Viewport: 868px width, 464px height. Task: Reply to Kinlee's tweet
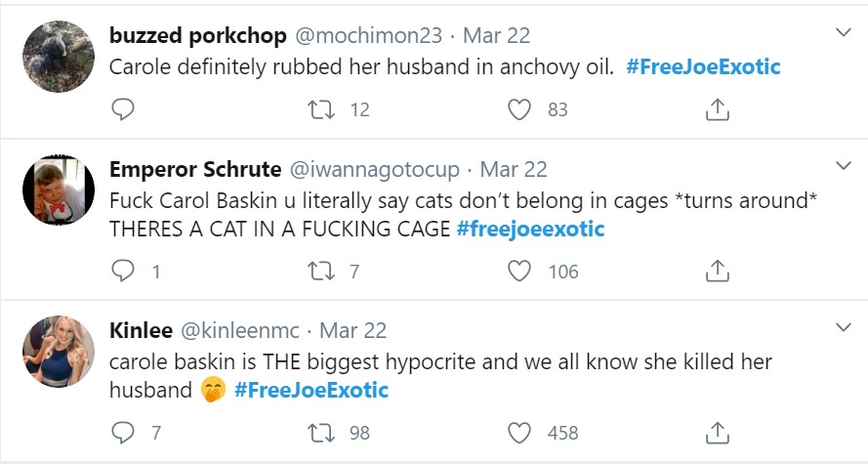[122, 432]
